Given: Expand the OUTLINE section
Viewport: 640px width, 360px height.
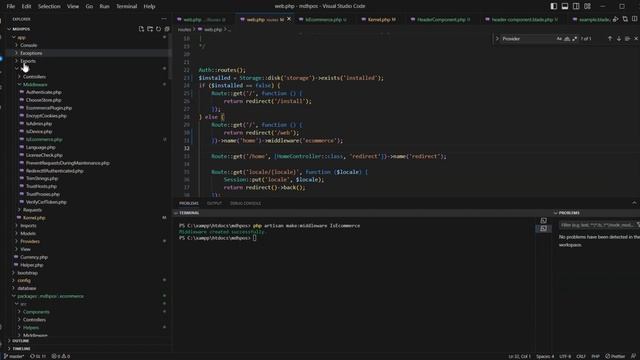Looking at the screenshot, I should (20, 341).
